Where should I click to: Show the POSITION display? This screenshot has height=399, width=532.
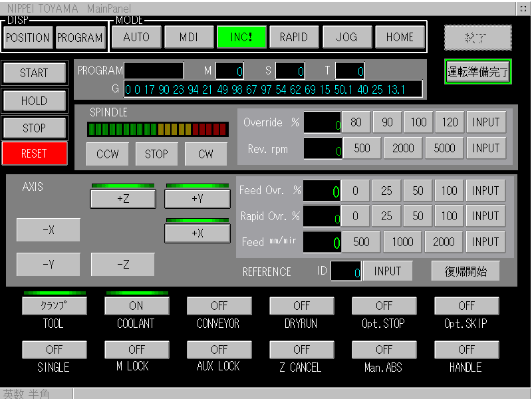28,38
